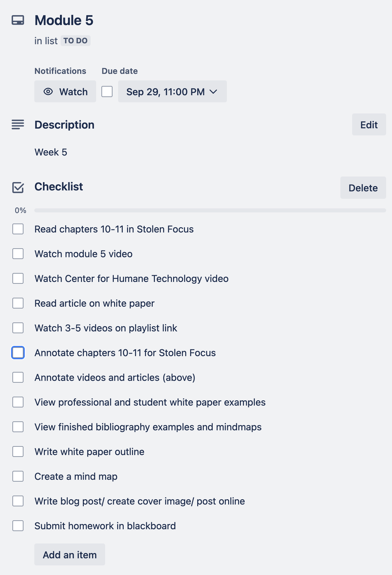This screenshot has width=392, height=575.
Task: Toggle the due date complete checkbox
Action: coord(107,92)
